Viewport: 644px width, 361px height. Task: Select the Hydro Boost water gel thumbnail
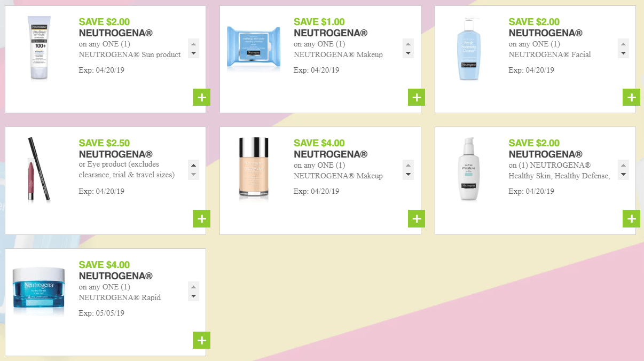38,291
